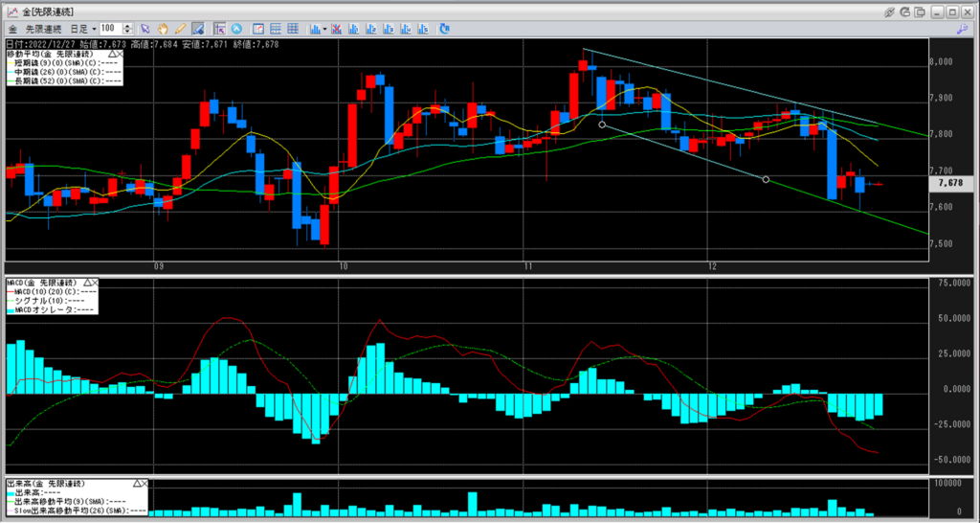Collapse the 移動平均 legend with triangle
Image resolution: width=980 pixels, height=523 pixels.
point(112,55)
